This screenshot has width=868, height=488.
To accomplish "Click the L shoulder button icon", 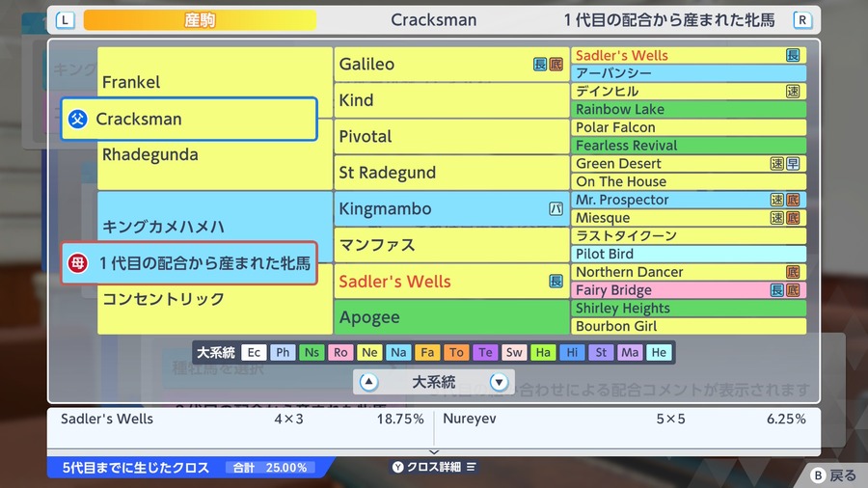I will pos(65,20).
